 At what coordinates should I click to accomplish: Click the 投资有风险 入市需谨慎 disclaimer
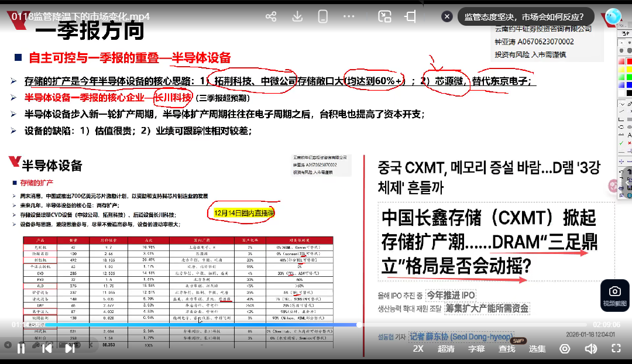(530, 54)
